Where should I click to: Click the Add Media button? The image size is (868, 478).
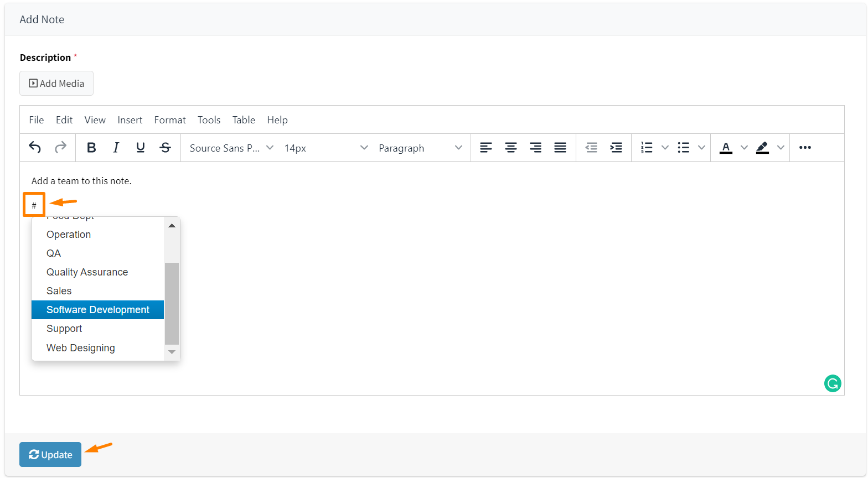(56, 84)
